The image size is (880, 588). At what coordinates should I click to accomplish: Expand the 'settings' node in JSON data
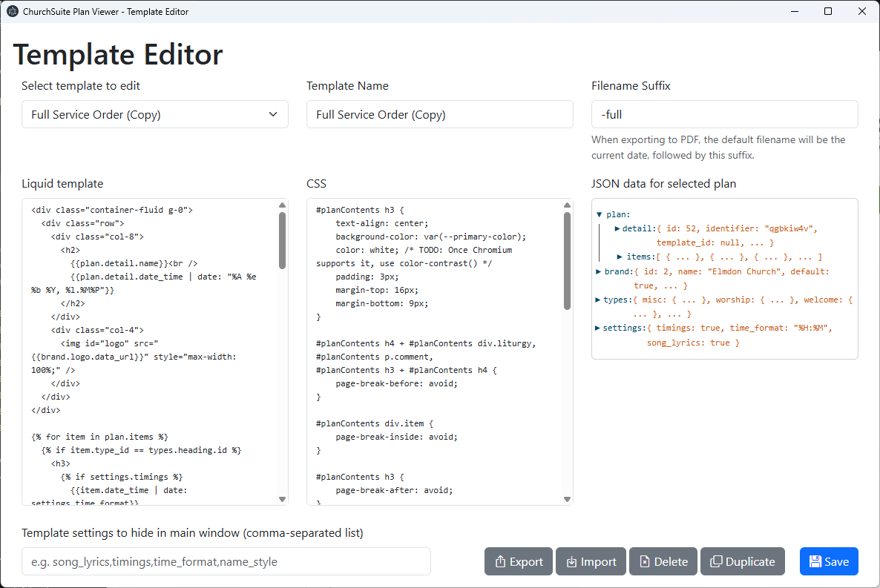[599, 328]
